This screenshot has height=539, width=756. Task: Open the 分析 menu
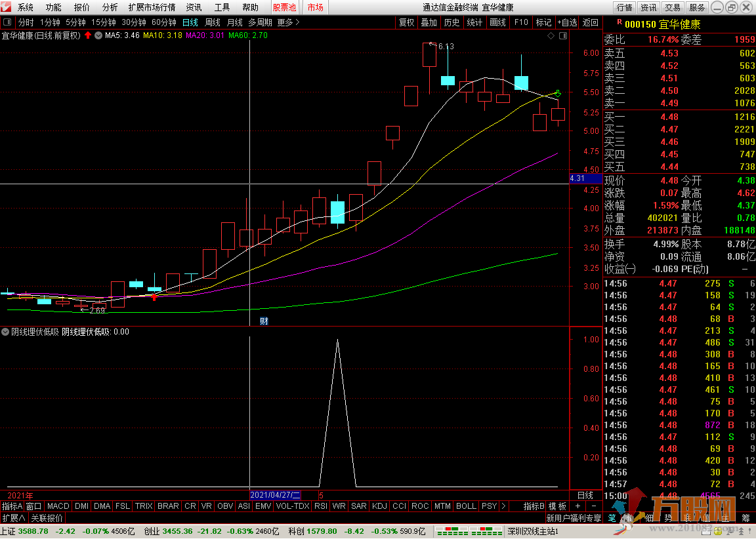(x=110, y=7)
